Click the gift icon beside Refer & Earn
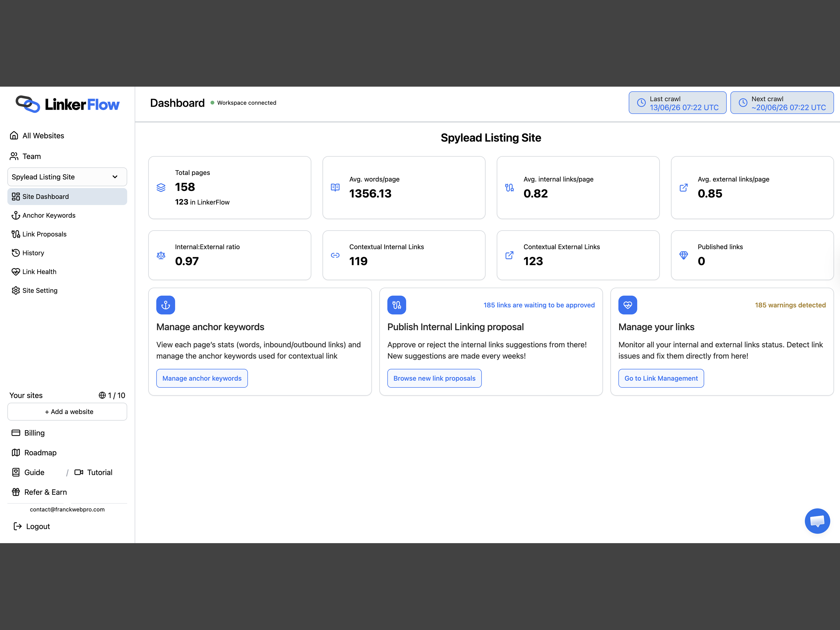Screen dimensions: 840x630 16,492
